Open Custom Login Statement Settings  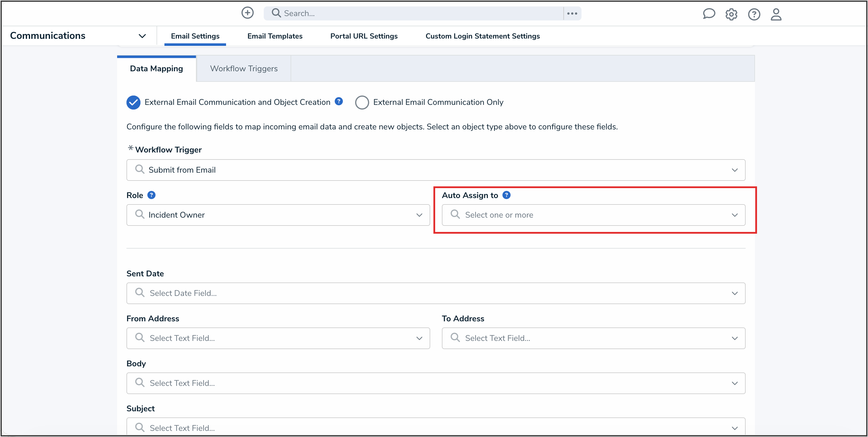click(x=482, y=36)
